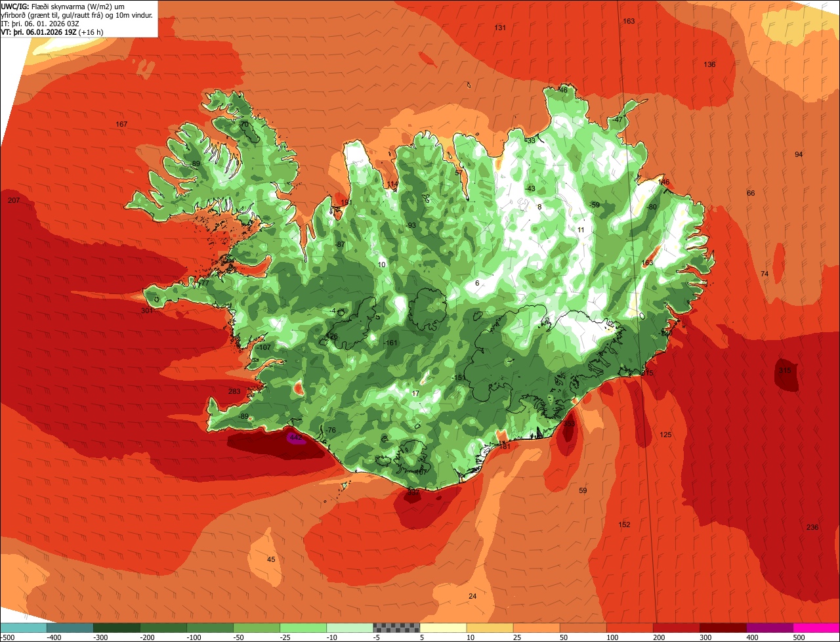Click the light green swatch between -25 and -10
840x642 pixels.
(x=303, y=628)
